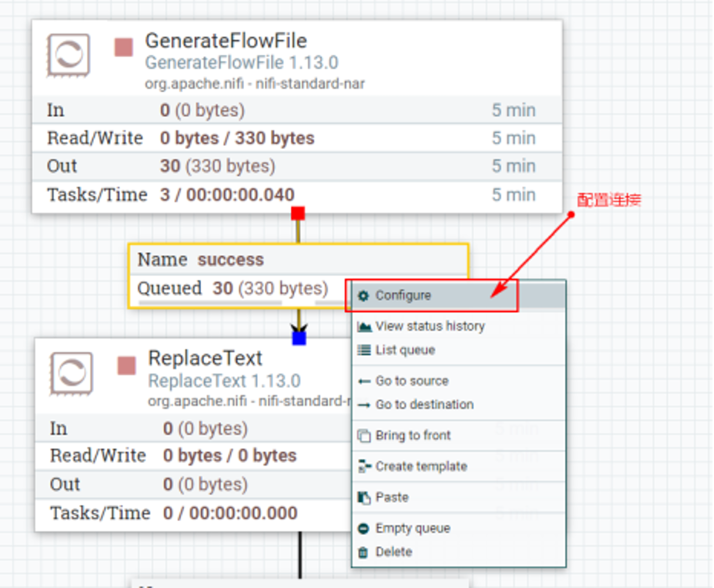Click the list icon beside List queue

click(364, 350)
